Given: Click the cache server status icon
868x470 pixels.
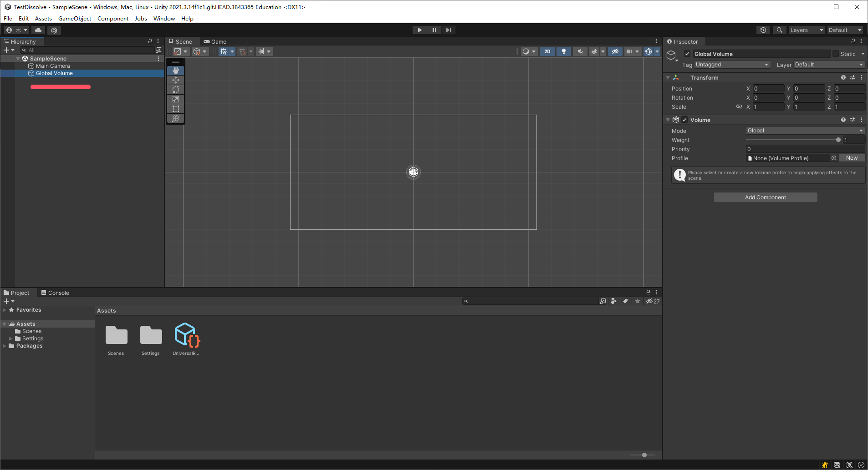Looking at the screenshot, I should point(837,465).
